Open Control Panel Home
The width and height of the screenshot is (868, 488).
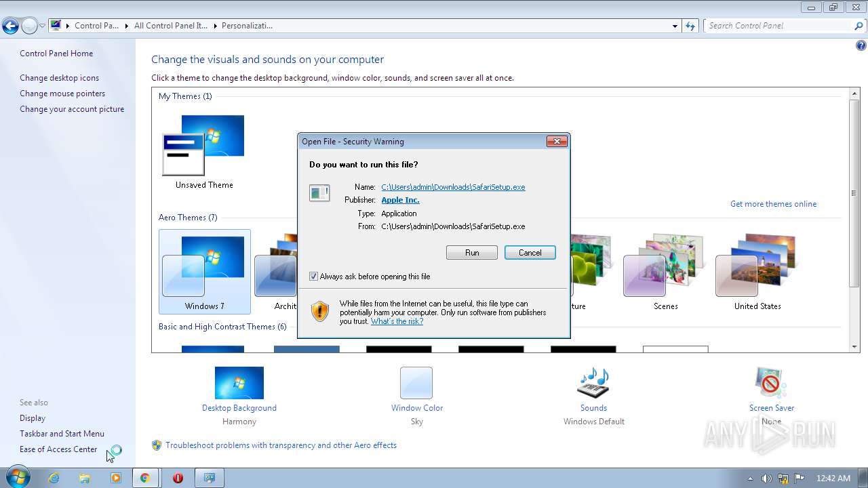pos(56,54)
